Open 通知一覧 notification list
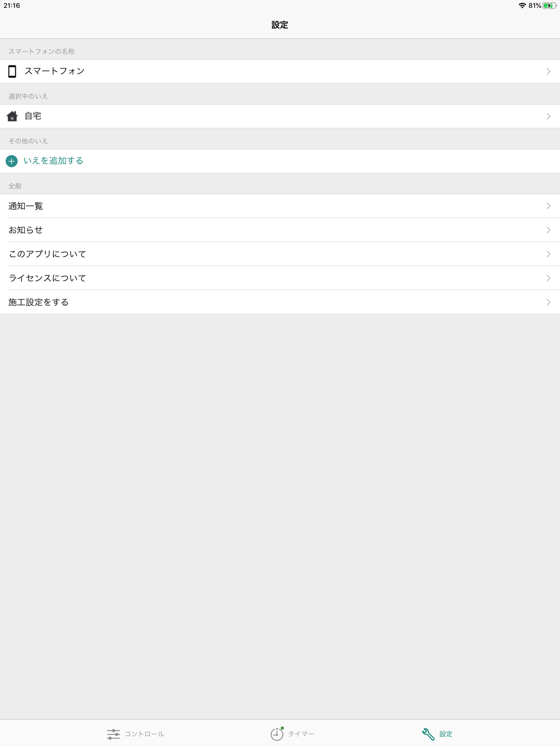Screen dimensions: 560x747 coord(280,206)
